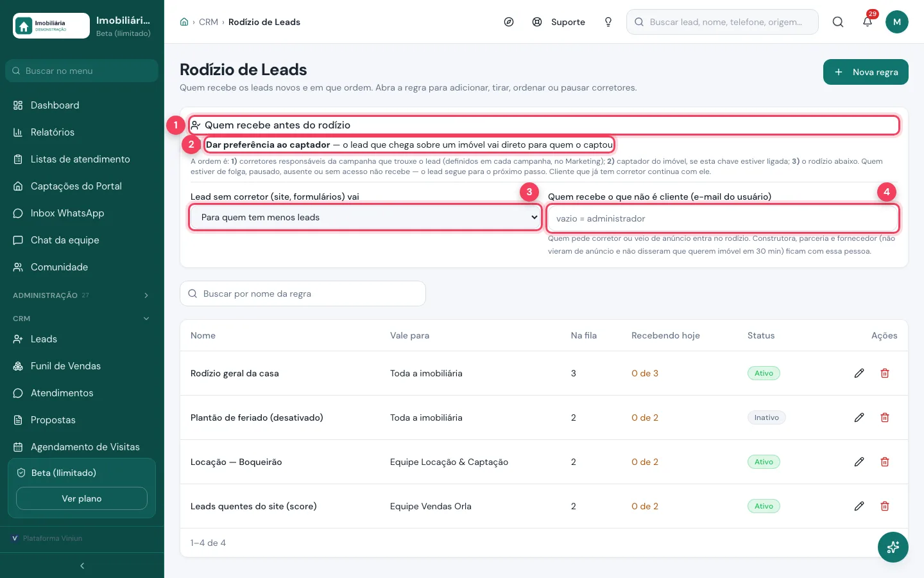This screenshot has height=578, width=924.
Task: Click the Equipe Locação & Captação cell
Action: (x=449, y=462)
